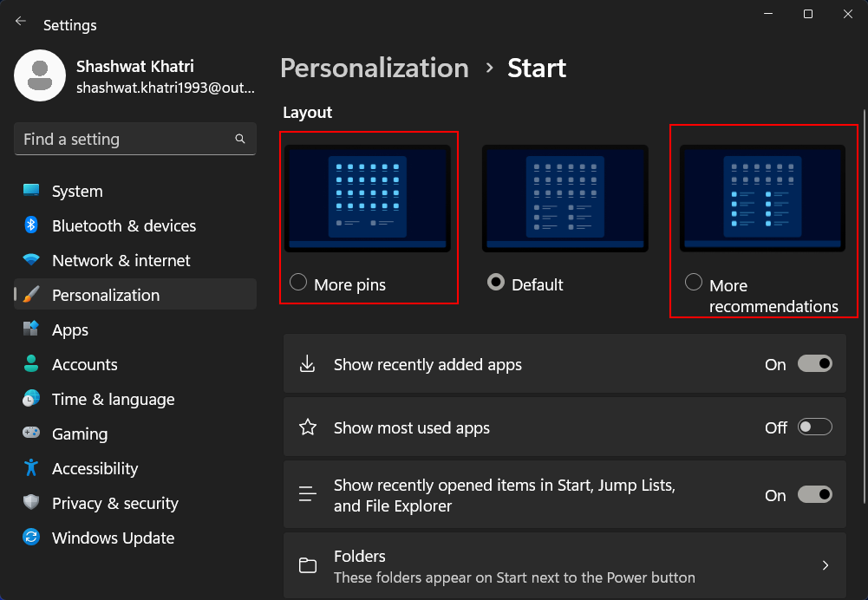The image size is (868, 600).
Task: Open Gaming settings
Action: coord(80,434)
